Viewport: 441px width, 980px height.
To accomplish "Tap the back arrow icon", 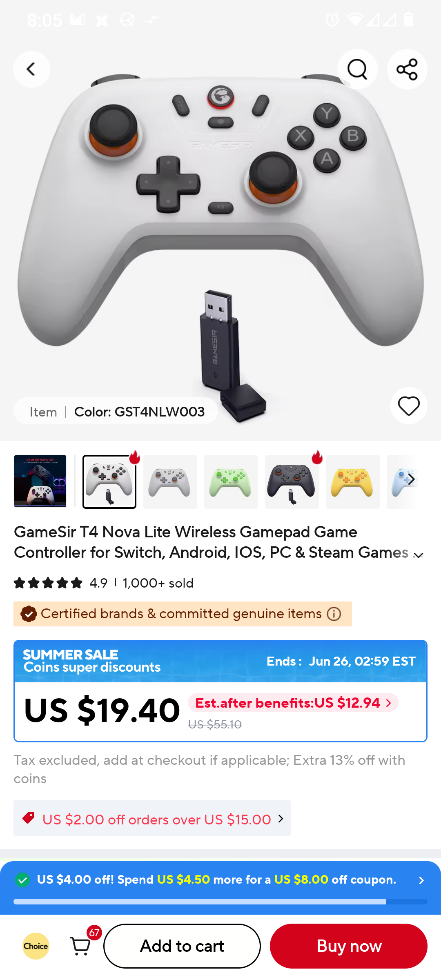I will [31, 69].
